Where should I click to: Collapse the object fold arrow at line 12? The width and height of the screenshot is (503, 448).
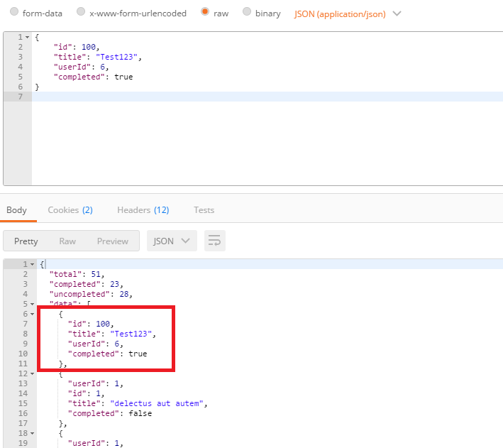pos(32,374)
